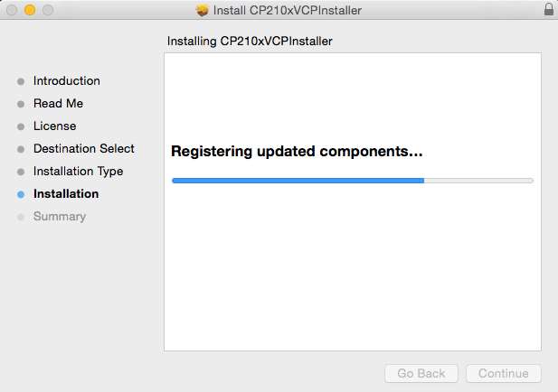Click the installation progress bar

click(352, 181)
